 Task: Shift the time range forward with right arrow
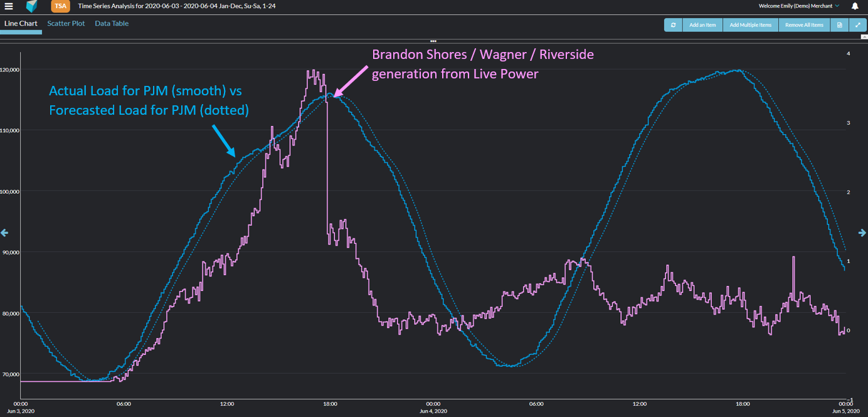coord(863,233)
